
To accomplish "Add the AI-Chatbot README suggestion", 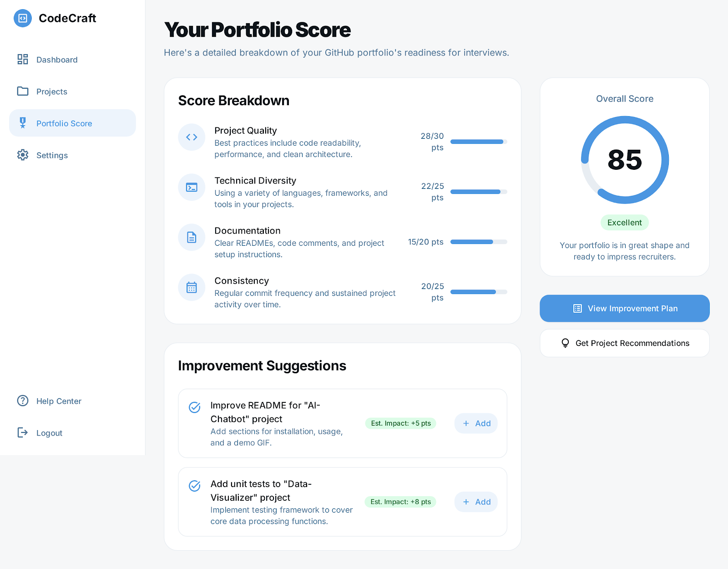I will (x=476, y=423).
